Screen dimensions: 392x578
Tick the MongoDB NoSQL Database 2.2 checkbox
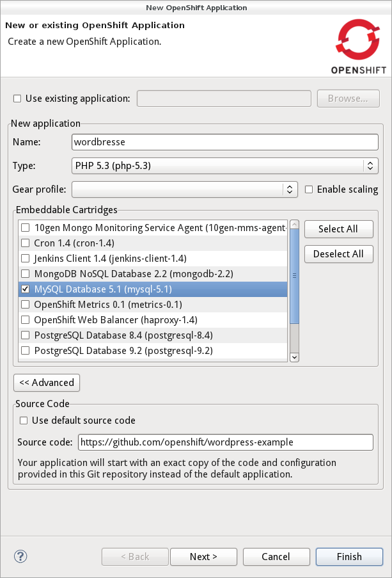pos(25,274)
